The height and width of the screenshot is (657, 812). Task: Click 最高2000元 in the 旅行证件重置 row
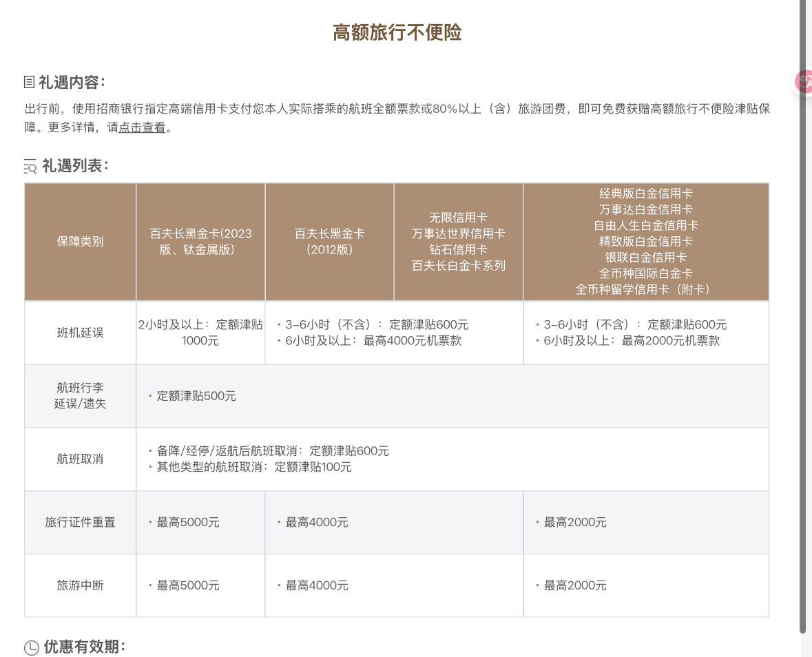[575, 523]
